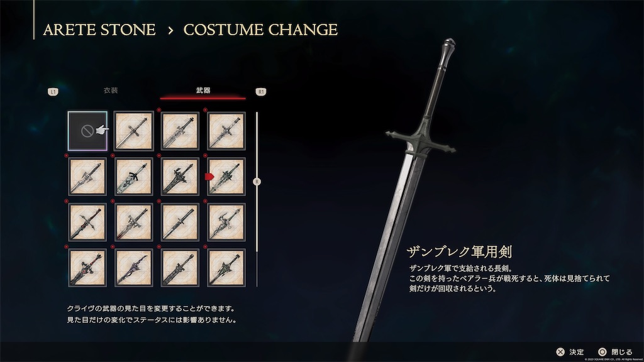Viewport: 644px width, 362px height.
Task: Confirm with the 決定 button
Action: [570, 352]
